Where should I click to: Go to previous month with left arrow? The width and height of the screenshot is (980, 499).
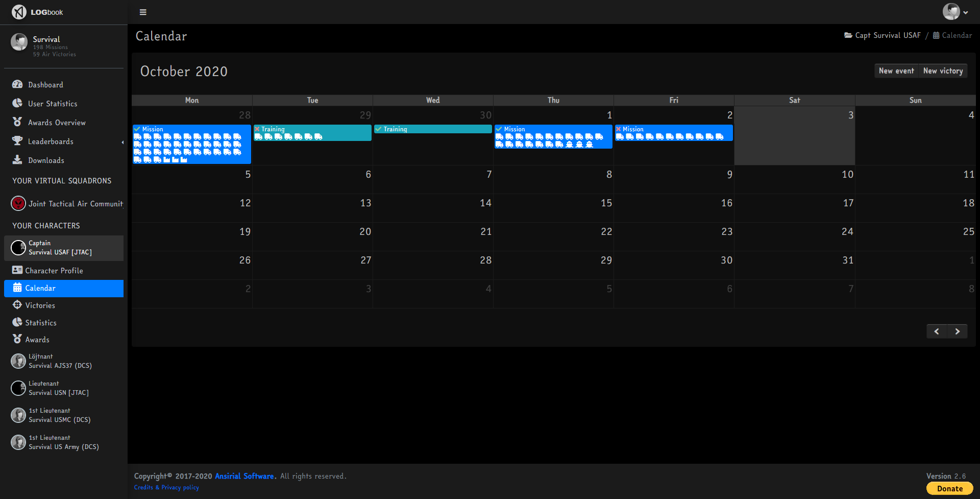coord(937,331)
